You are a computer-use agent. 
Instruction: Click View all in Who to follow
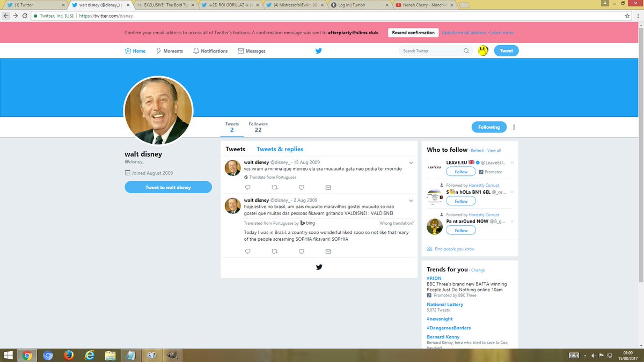click(x=494, y=151)
